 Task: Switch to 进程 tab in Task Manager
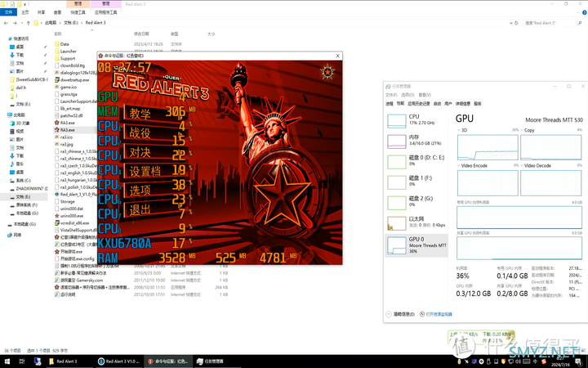click(x=390, y=104)
